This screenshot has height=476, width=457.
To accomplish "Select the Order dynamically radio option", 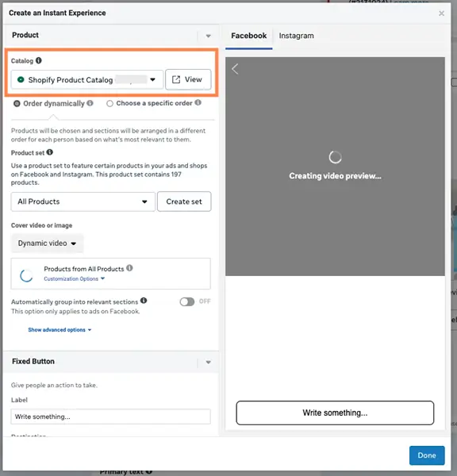I will pyautogui.click(x=17, y=104).
